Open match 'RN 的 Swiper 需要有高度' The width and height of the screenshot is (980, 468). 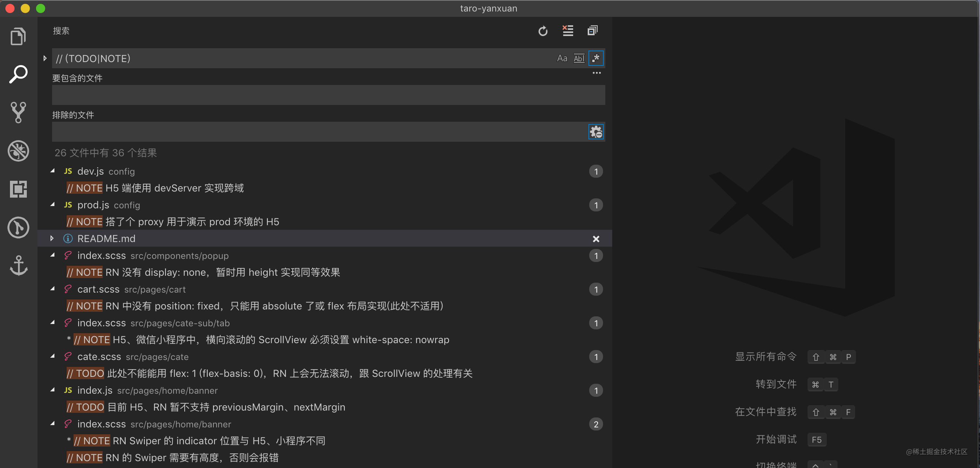pyautogui.click(x=172, y=458)
